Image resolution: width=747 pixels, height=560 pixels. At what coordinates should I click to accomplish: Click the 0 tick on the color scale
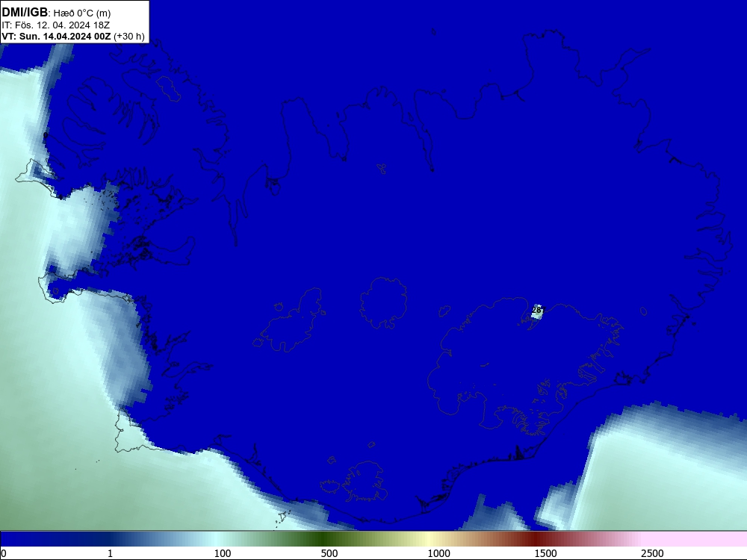[x=4, y=553]
